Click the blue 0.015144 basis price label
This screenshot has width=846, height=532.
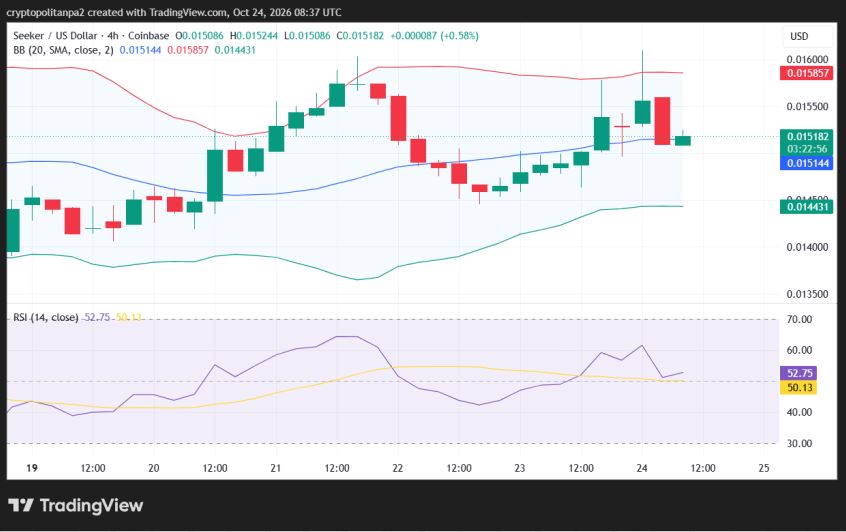tap(807, 163)
